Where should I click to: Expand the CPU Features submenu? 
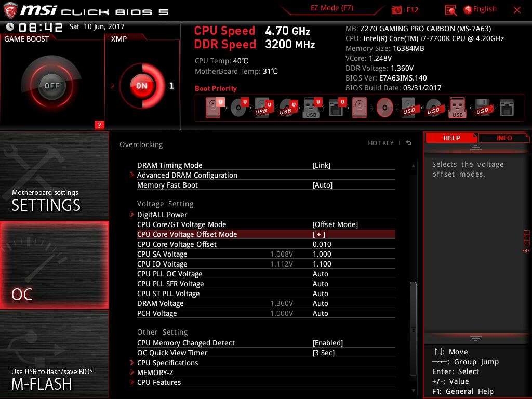(266, 382)
